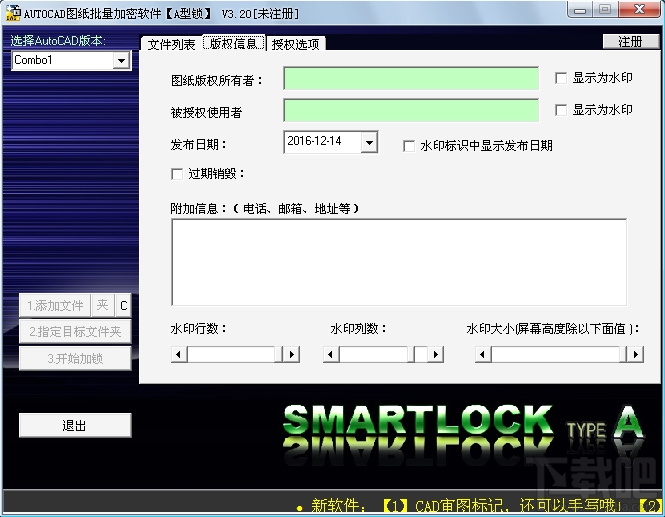The height and width of the screenshot is (517, 665).
Task: Click the 水印行数 slider track
Action: [x=231, y=354]
